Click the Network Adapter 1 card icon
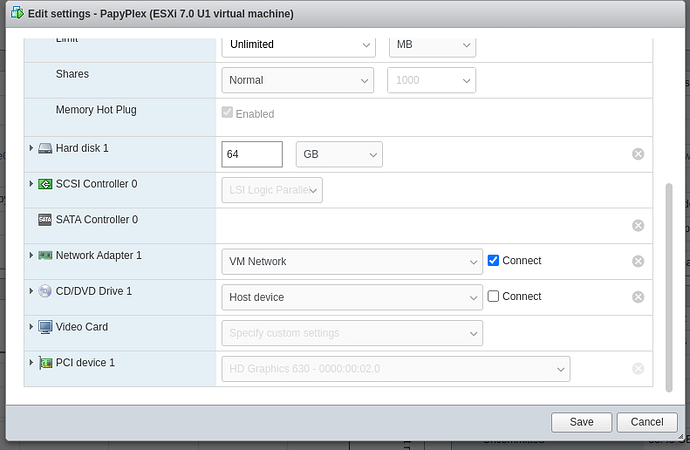 pos(45,255)
